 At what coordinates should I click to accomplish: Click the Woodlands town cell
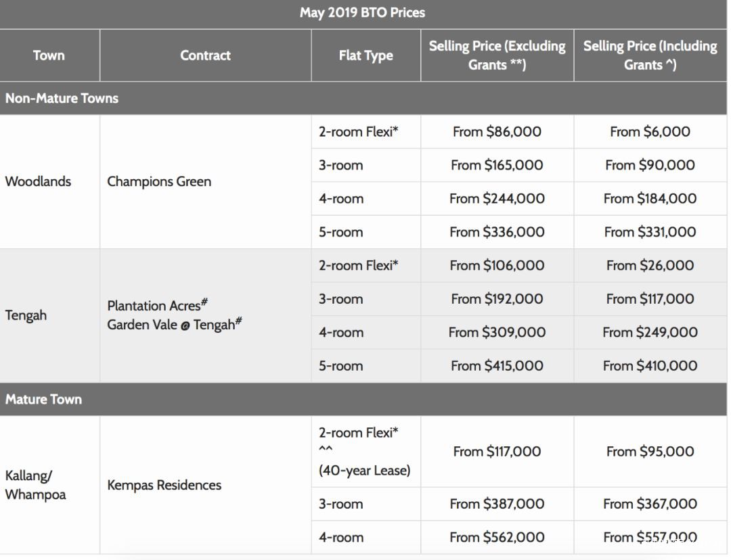[x=38, y=181]
